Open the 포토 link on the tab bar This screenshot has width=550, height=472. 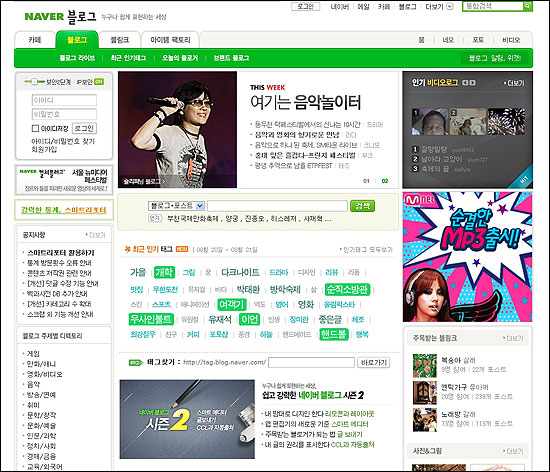pyautogui.click(x=478, y=40)
